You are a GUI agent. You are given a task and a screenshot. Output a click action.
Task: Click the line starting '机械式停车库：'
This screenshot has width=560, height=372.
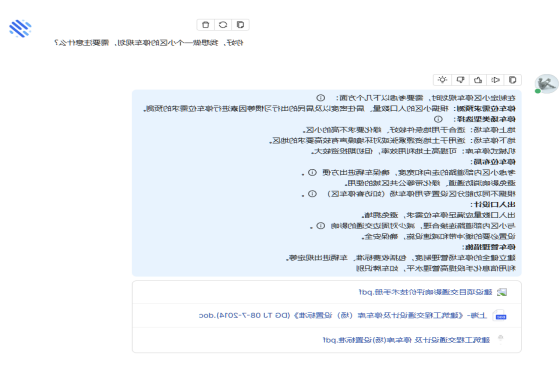coord(413,151)
